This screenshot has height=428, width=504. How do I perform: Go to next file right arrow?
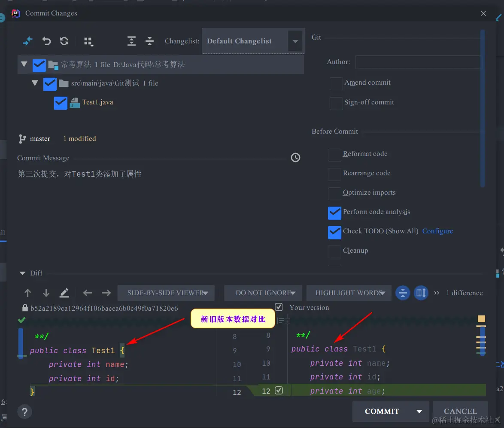tap(106, 293)
